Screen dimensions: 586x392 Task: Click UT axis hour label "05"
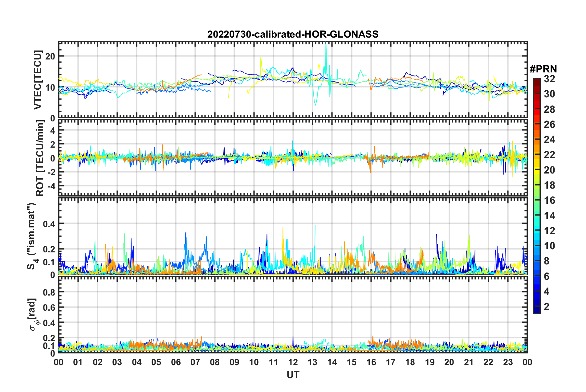click(156, 362)
